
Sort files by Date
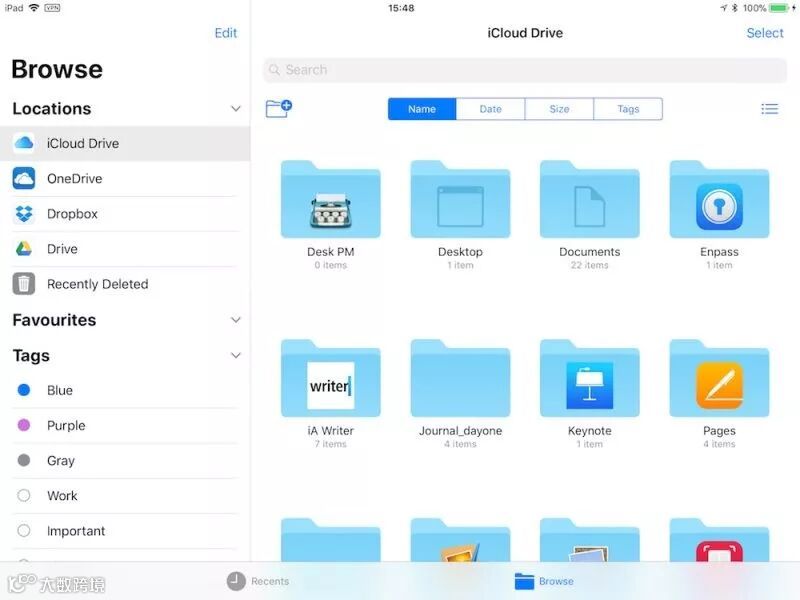[x=490, y=109]
